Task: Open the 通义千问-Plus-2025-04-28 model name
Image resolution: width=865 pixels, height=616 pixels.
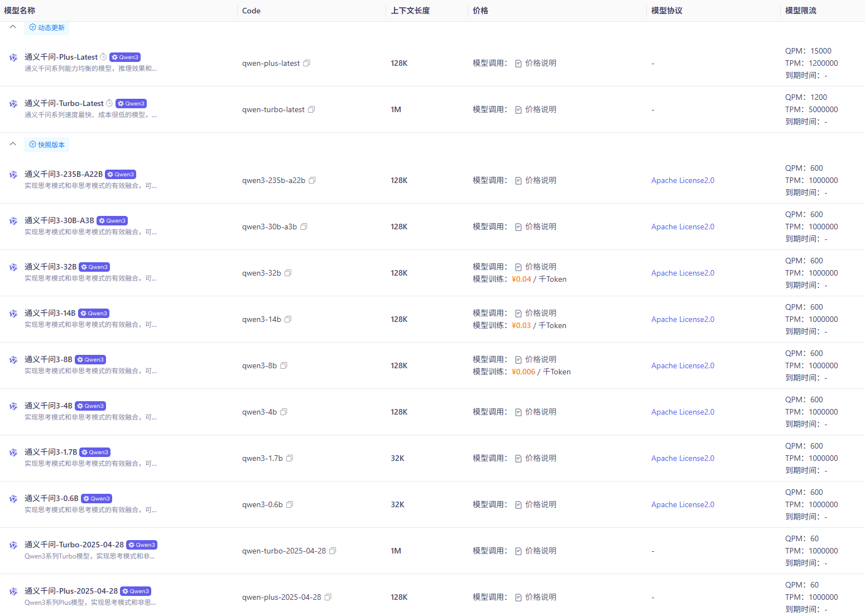Action: 71,591
